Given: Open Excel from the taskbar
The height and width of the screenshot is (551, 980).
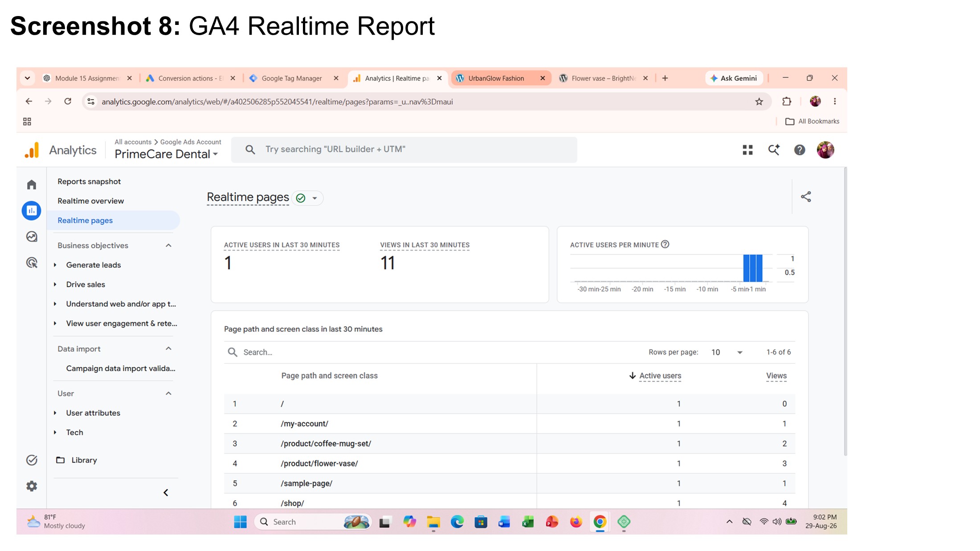Looking at the screenshot, I should tap(528, 522).
